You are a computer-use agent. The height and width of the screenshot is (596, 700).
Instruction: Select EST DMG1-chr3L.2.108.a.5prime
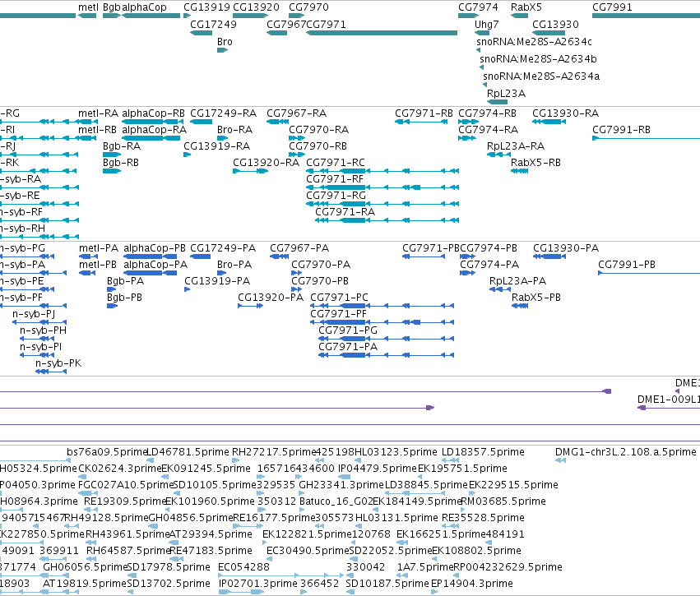pyautogui.click(x=560, y=460)
